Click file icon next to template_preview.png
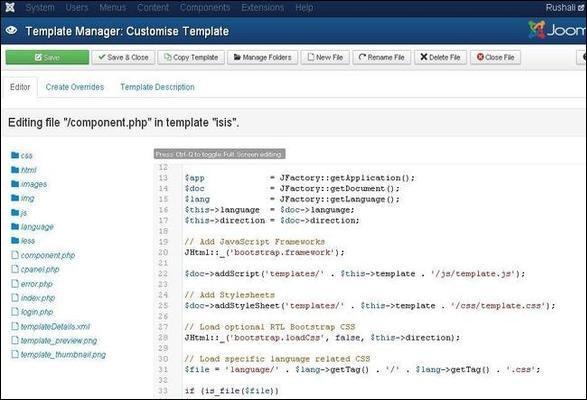This screenshot has height=400, width=587. [15, 340]
